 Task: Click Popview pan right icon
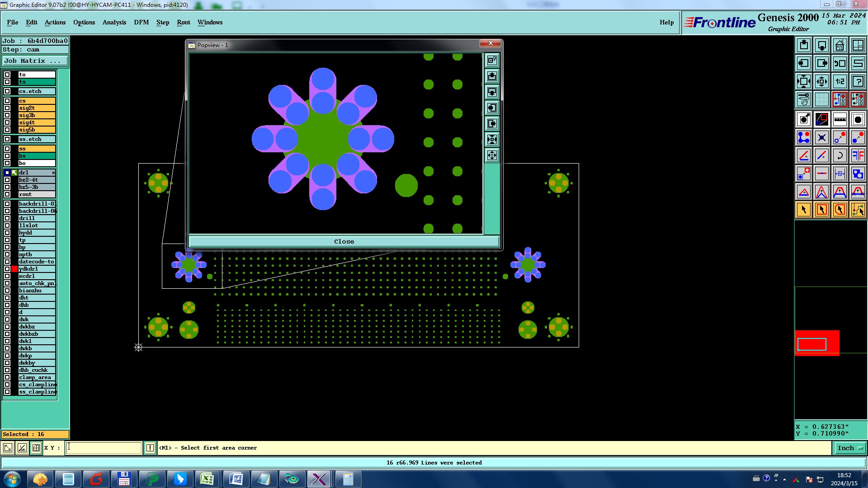click(492, 124)
